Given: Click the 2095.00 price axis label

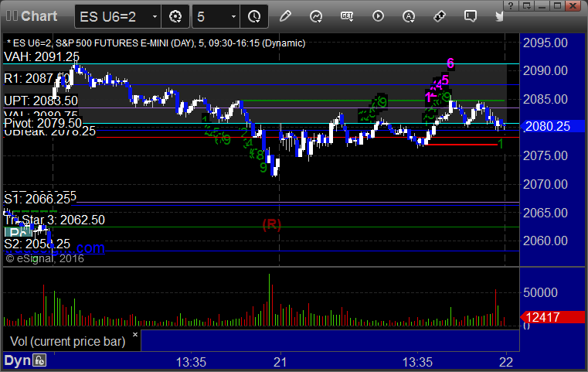Looking at the screenshot, I should point(546,43).
